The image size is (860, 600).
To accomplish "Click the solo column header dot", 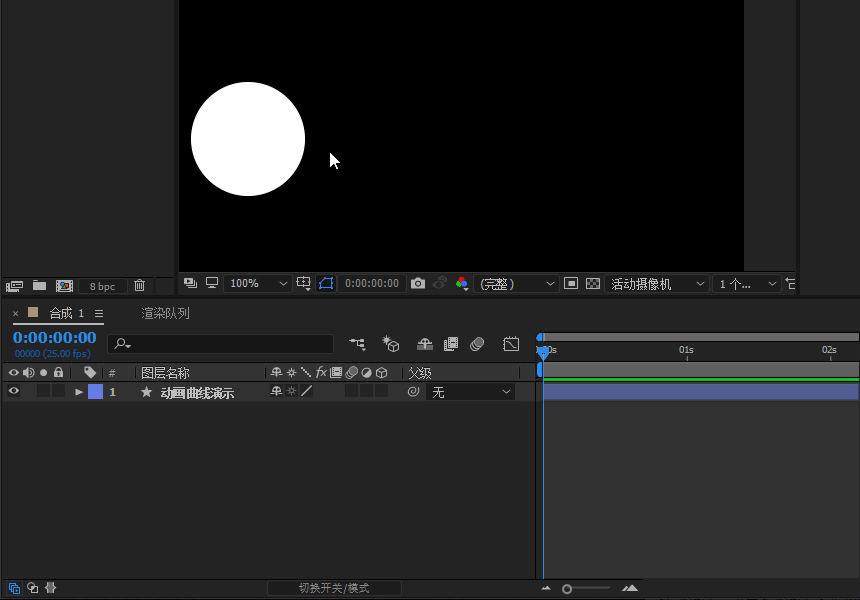I will [43, 372].
